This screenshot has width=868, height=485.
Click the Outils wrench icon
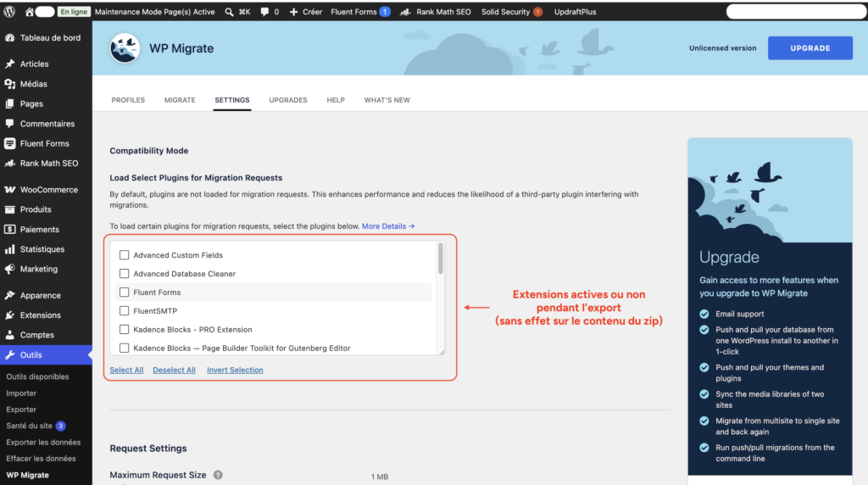(x=10, y=355)
